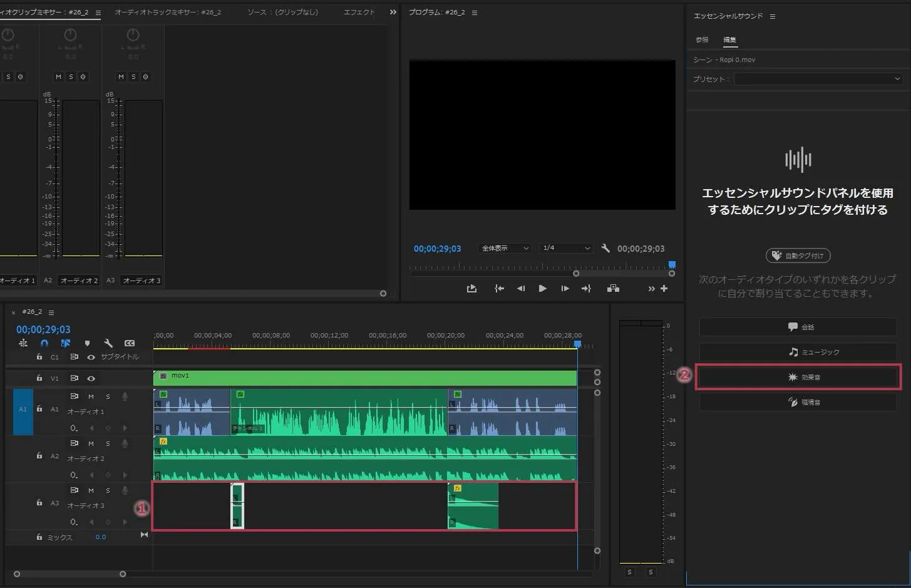Screen dimensions: 911x588
Task: Click the mix track collapse icon
Action: click(144, 535)
